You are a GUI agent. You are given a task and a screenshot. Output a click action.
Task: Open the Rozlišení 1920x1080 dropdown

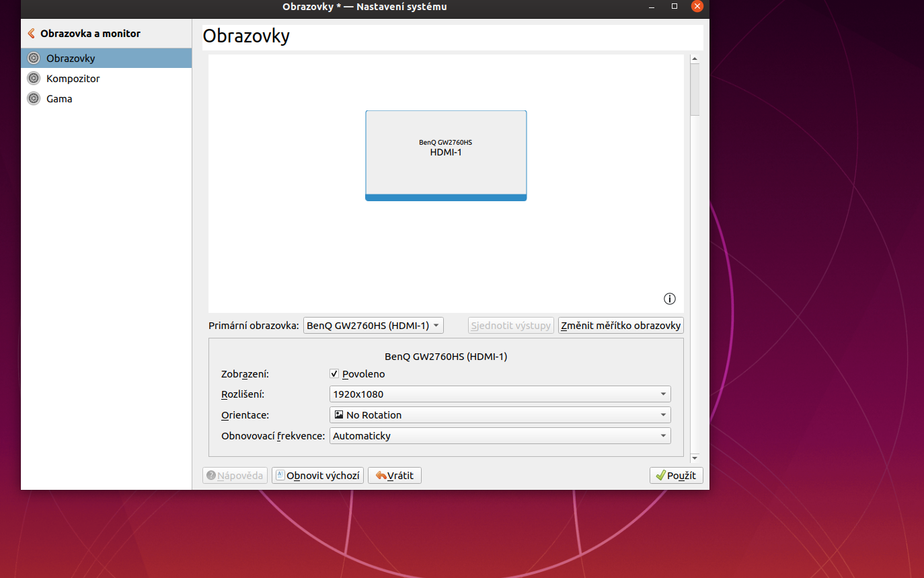click(x=500, y=394)
